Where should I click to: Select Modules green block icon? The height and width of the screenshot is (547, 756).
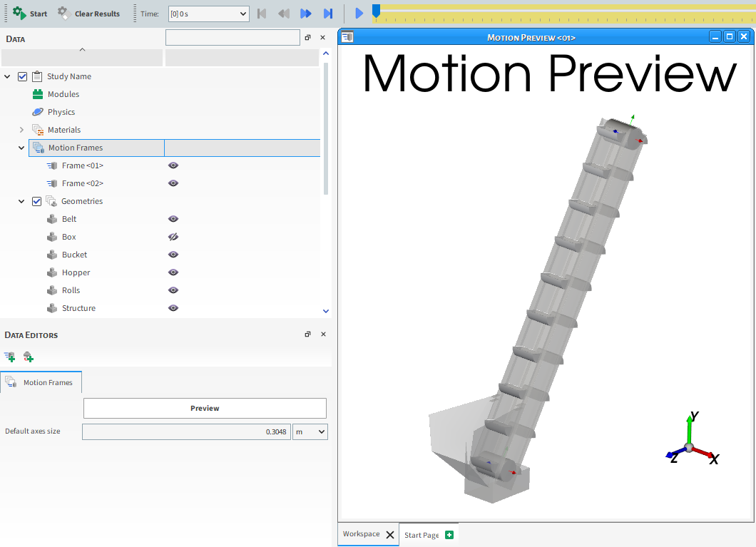pyautogui.click(x=38, y=94)
